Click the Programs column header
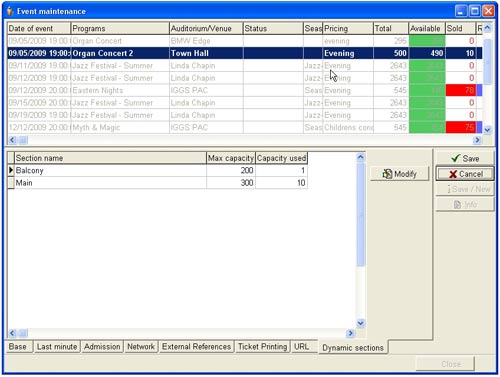 coord(120,28)
